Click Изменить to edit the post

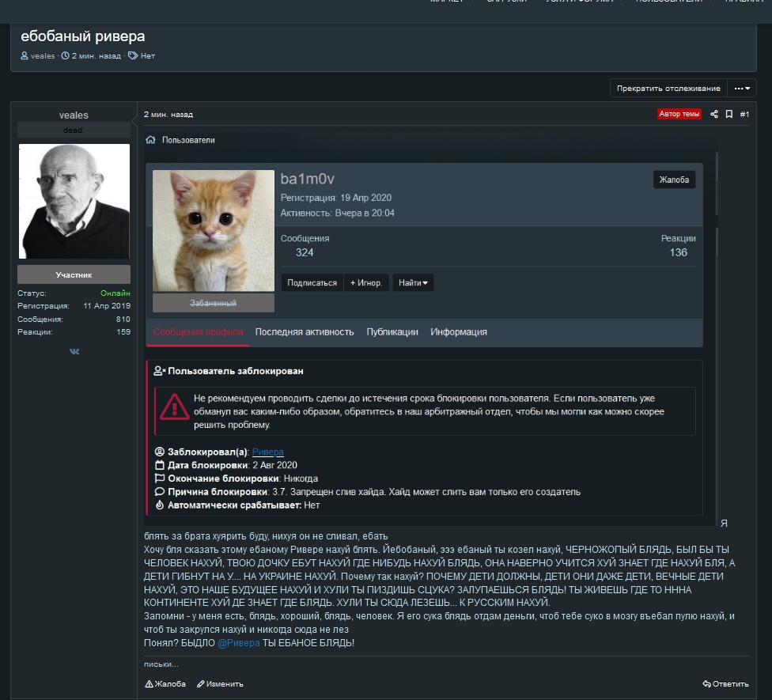click(x=220, y=683)
